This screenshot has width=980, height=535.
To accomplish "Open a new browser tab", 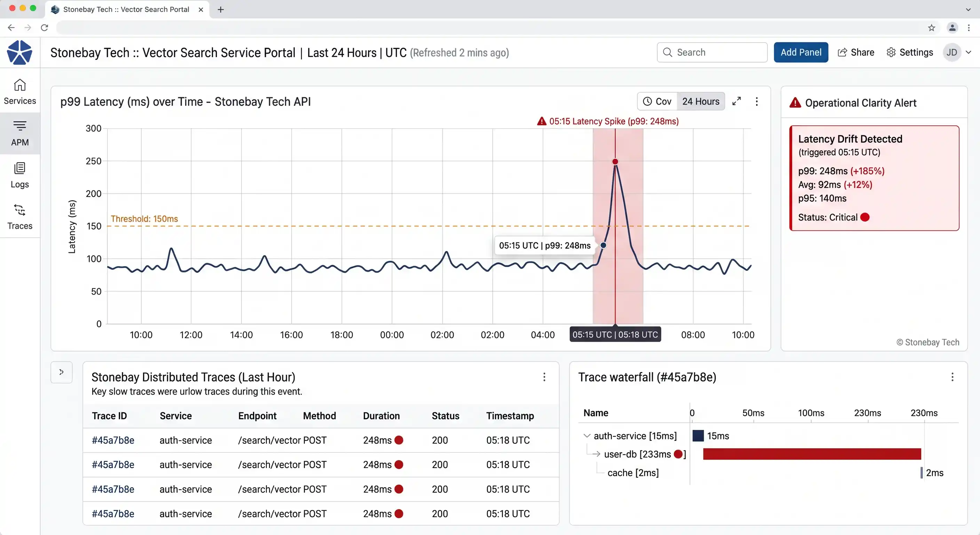I will 221,9.
